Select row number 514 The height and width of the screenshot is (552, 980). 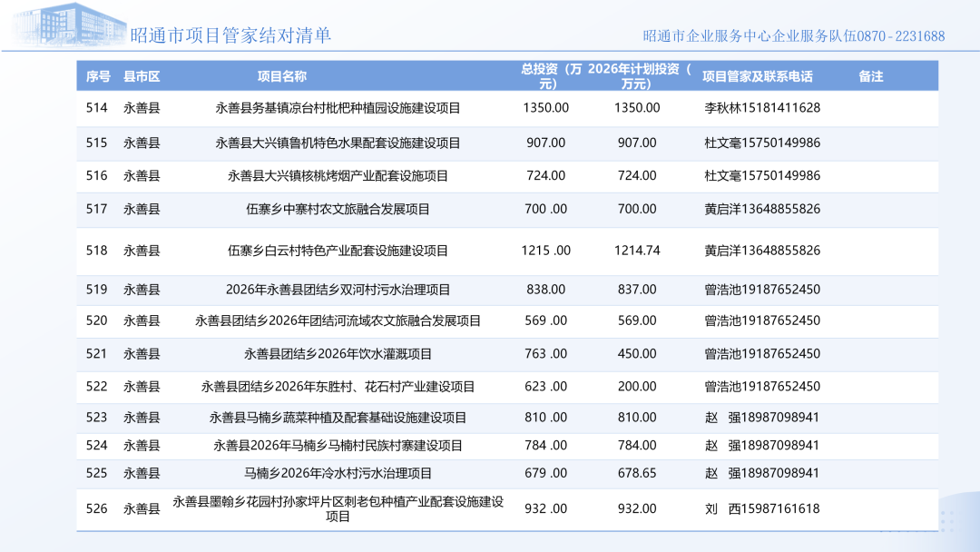97,107
